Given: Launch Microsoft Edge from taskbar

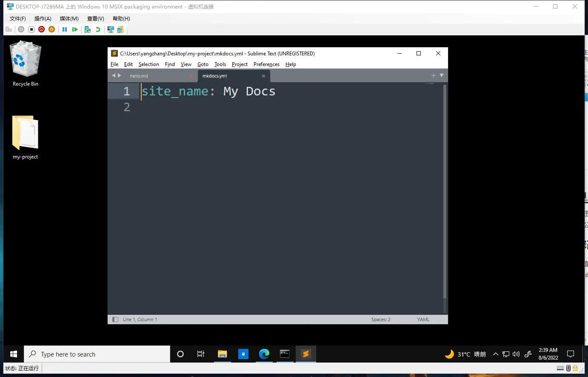Looking at the screenshot, I should 264,354.
